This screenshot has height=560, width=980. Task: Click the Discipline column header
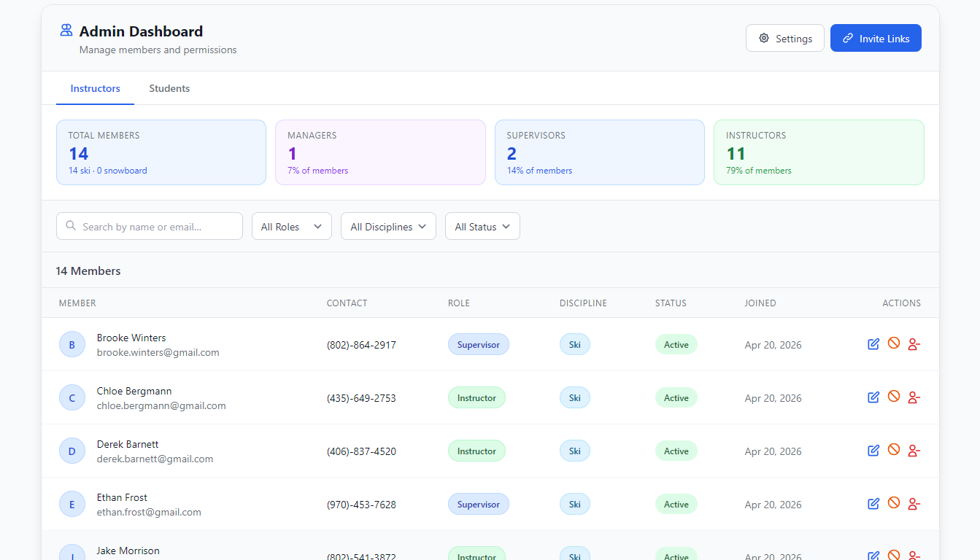[583, 303]
